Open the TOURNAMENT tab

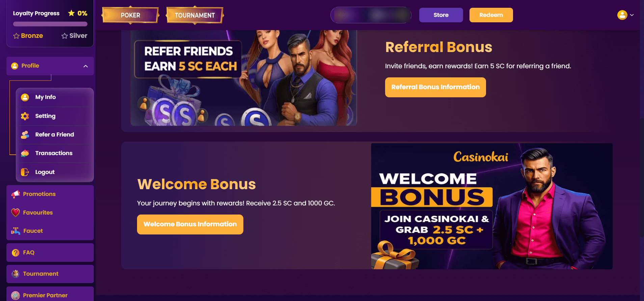pos(195,15)
